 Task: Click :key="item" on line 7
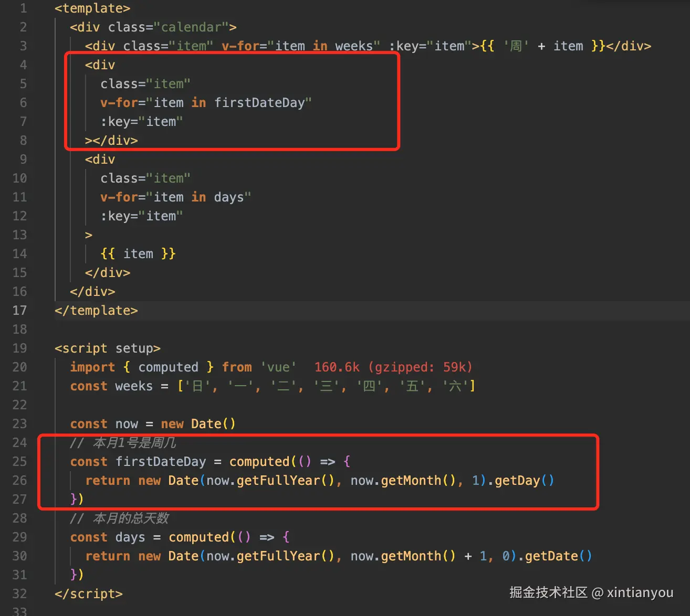click(142, 122)
